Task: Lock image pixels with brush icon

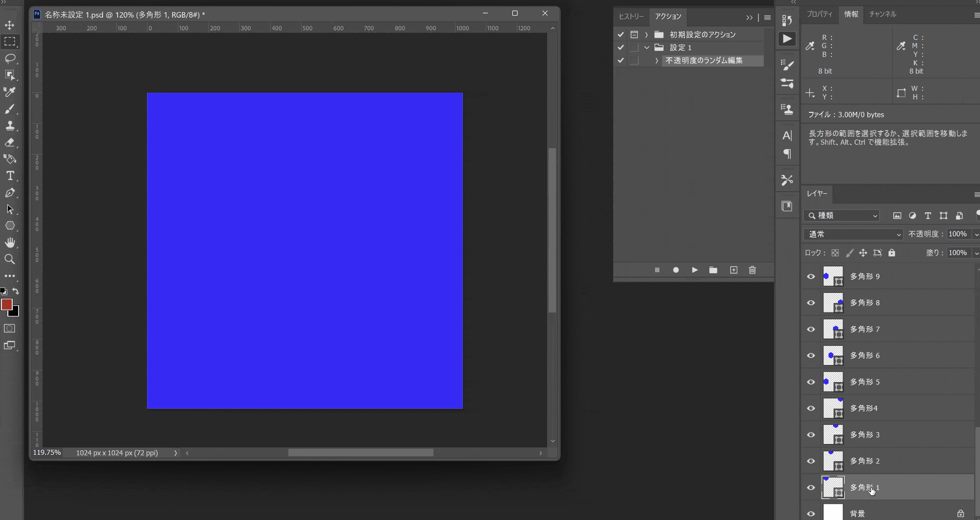Action: point(850,253)
